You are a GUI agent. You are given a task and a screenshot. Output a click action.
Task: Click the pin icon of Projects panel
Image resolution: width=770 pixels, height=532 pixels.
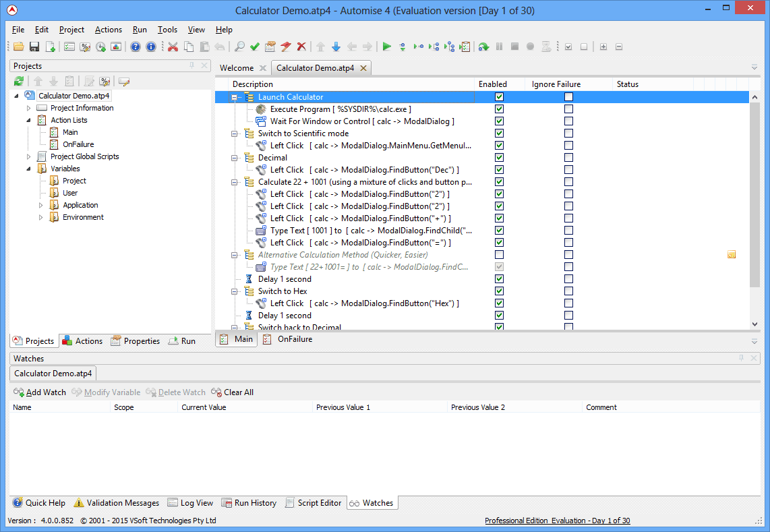192,65
